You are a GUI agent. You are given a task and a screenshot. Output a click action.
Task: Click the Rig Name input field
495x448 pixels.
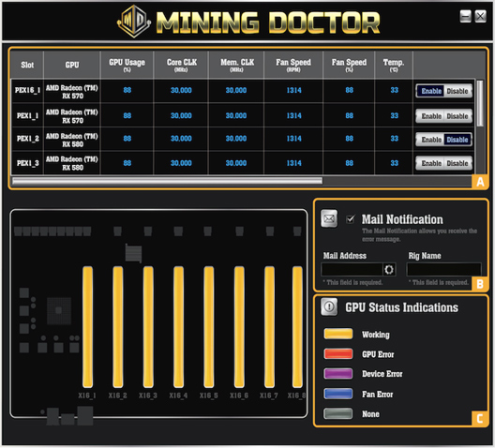tap(443, 270)
